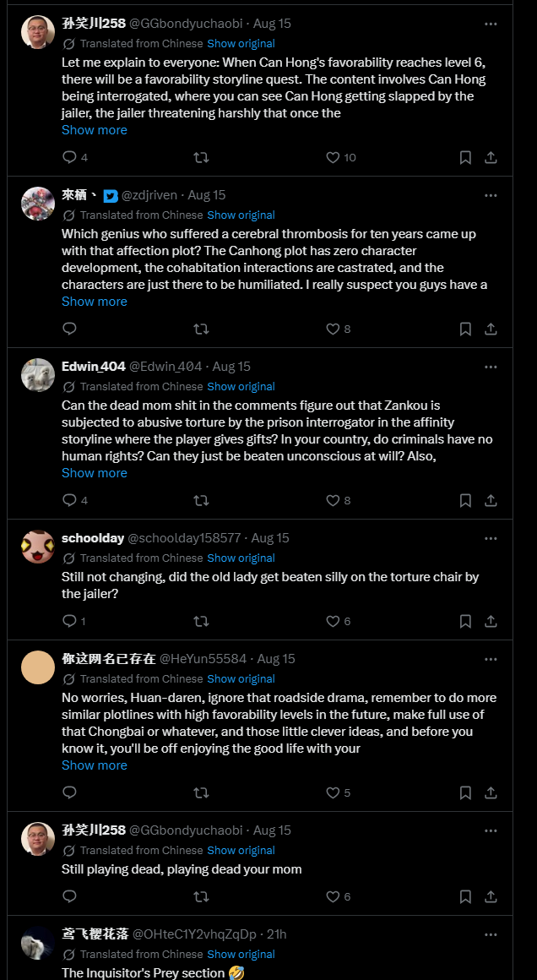Image resolution: width=537 pixels, height=980 pixels.
Task: Show original of the Inquisitor's Prey tweet
Action: click(241, 954)
